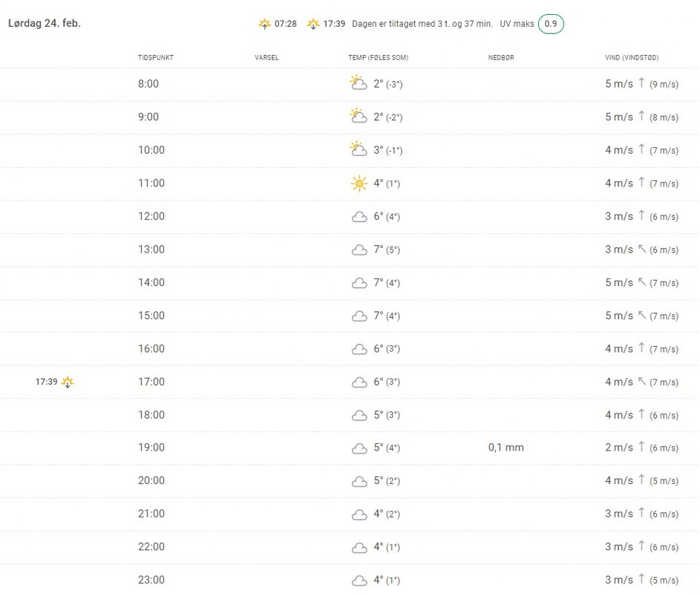The height and width of the screenshot is (594, 700).
Task: Click the 23:00 hour label
Action: coord(151,580)
